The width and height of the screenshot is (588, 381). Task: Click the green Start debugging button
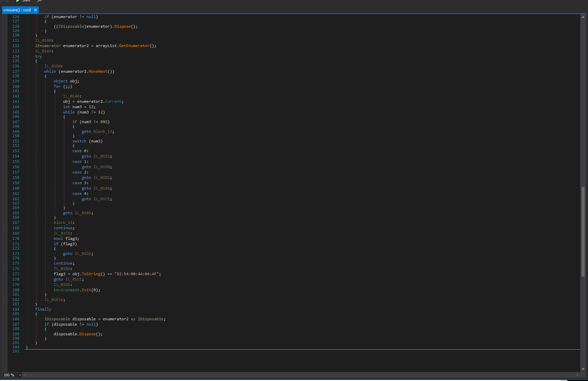click(23, 1)
